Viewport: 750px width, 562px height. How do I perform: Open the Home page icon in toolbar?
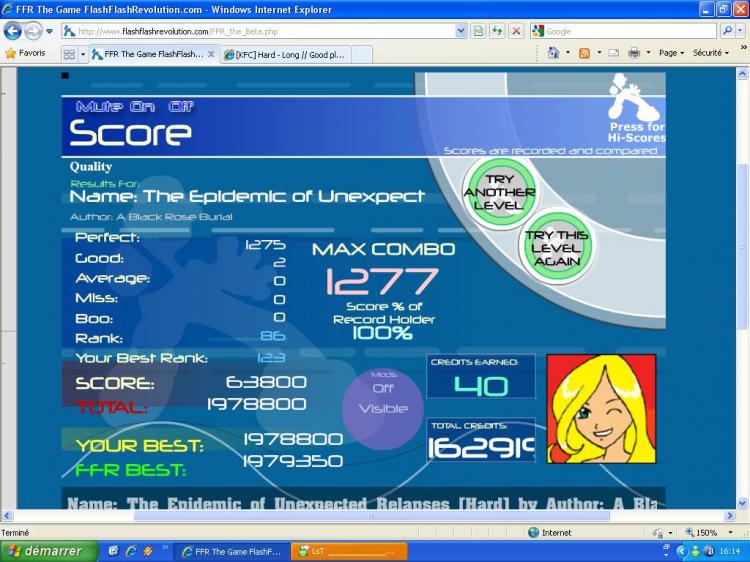554,53
